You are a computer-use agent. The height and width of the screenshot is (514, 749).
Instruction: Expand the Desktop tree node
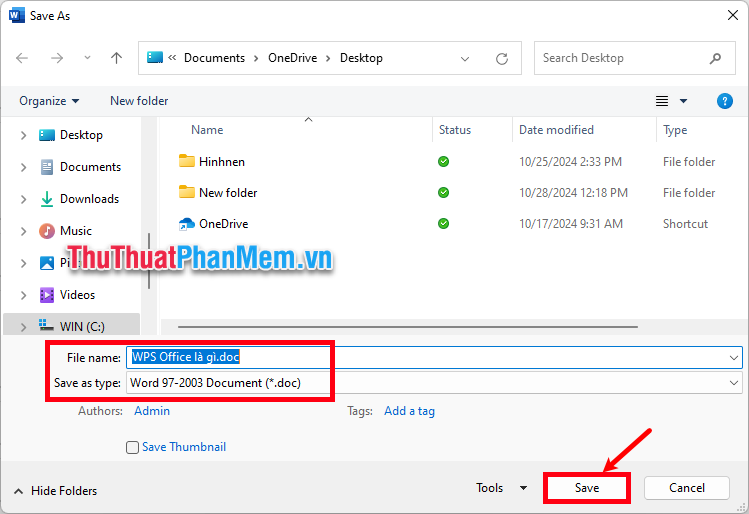click(23, 136)
